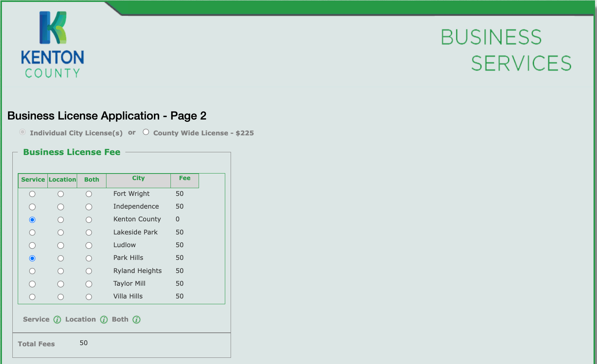Click the Fee column header
The image size is (597, 364).
(184, 178)
